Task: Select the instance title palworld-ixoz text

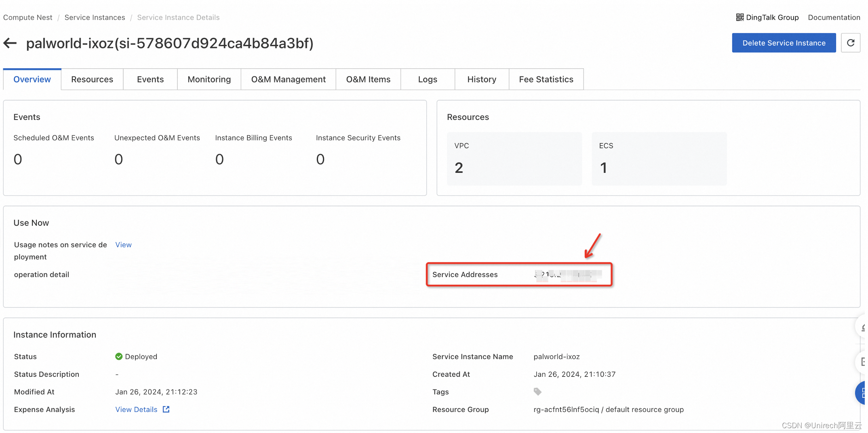Action: [170, 43]
